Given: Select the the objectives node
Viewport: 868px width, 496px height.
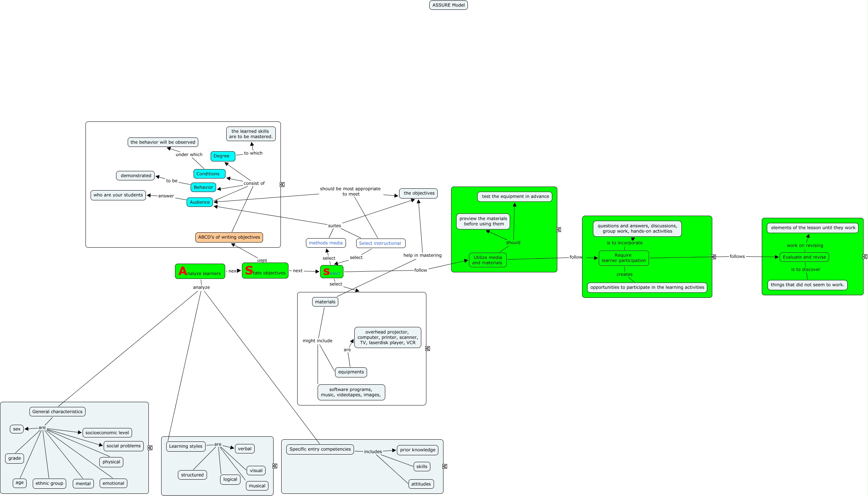Looking at the screenshot, I should click(419, 193).
